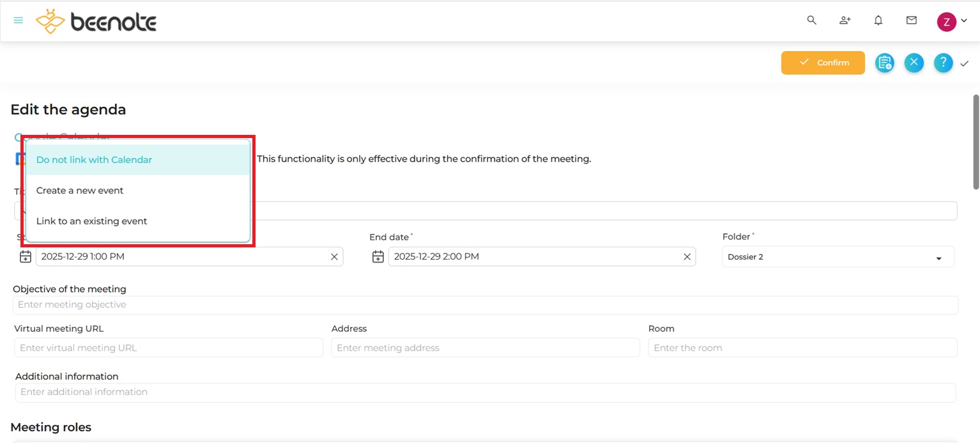Open the help question mark icon

point(943,63)
